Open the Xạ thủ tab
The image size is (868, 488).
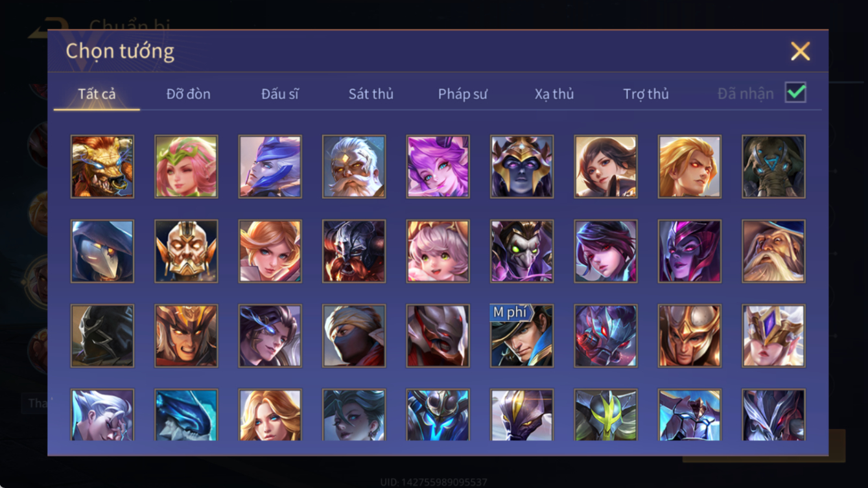point(554,94)
